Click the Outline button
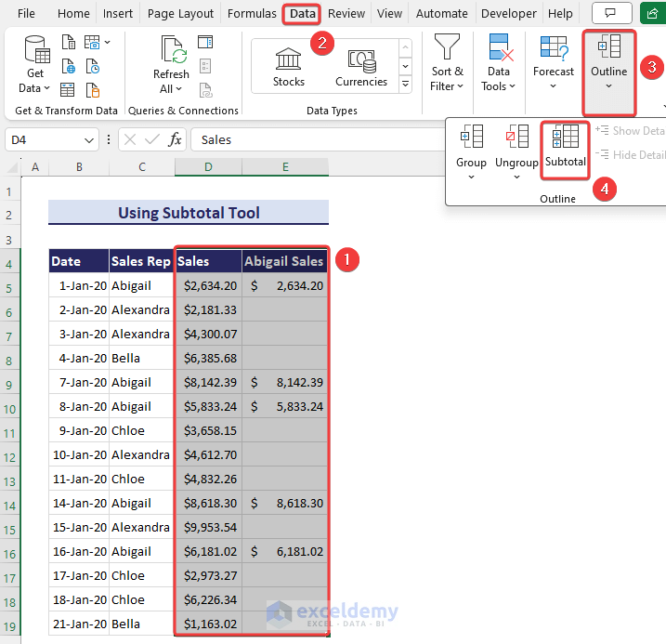Image resolution: width=666 pixels, height=644 pixels. pyautogui.click(x=609, y=72)
